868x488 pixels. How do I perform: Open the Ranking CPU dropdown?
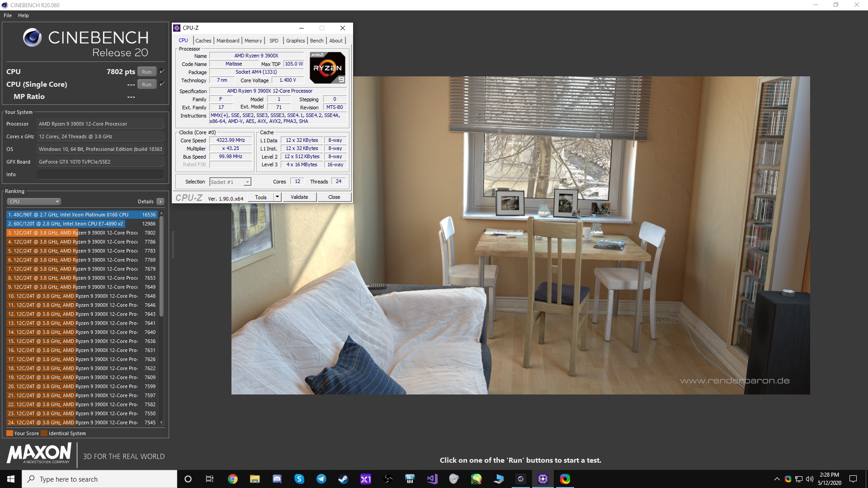pos(34,202)
